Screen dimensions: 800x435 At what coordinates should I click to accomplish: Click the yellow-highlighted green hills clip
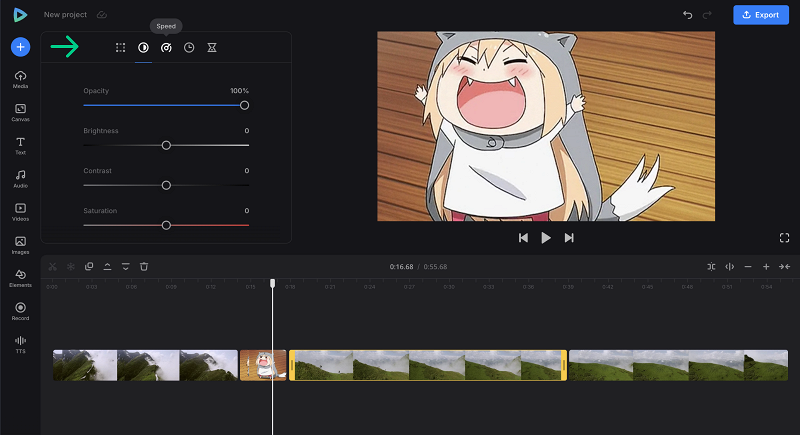click(428, 365)
